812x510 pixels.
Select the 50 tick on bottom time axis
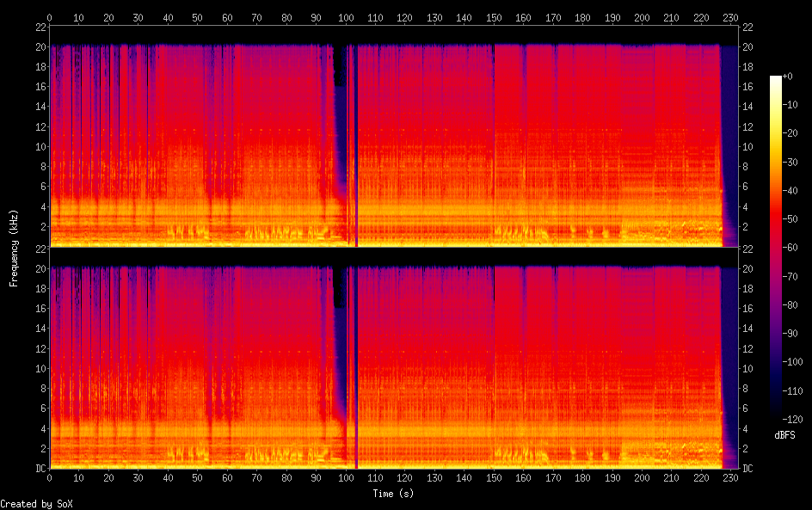[198, 477]
